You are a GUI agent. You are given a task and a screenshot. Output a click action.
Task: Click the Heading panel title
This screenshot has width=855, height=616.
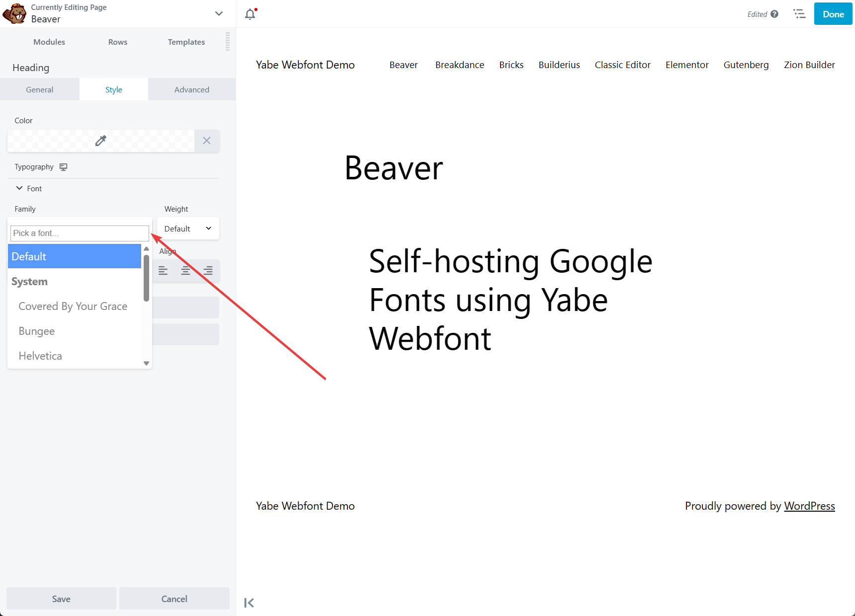click(31, 68)
